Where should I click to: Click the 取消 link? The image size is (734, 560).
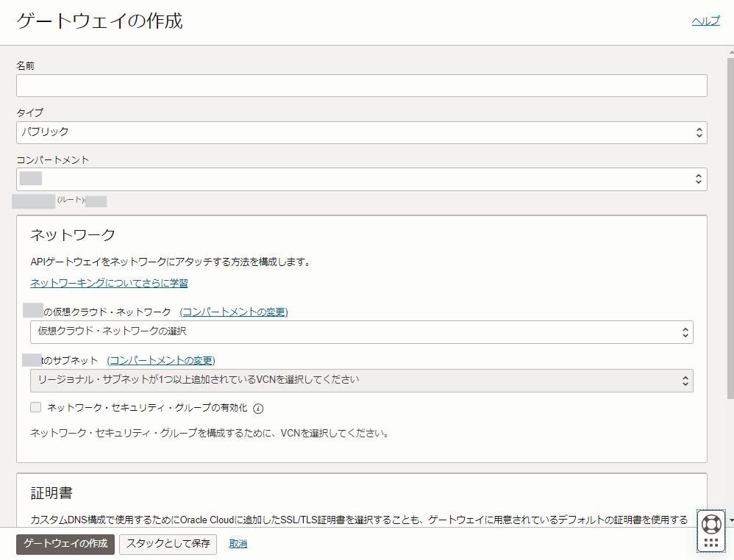[x=238, y=544]
